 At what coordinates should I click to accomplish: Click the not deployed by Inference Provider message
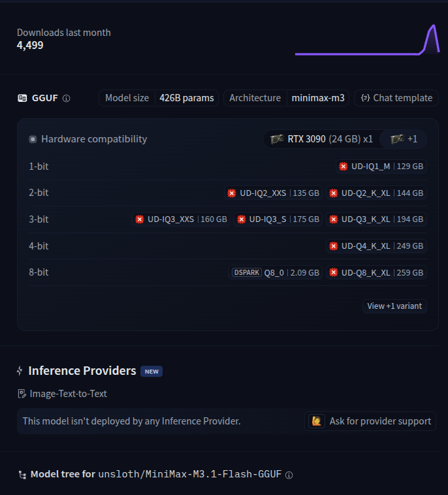[x=132, y=421]
